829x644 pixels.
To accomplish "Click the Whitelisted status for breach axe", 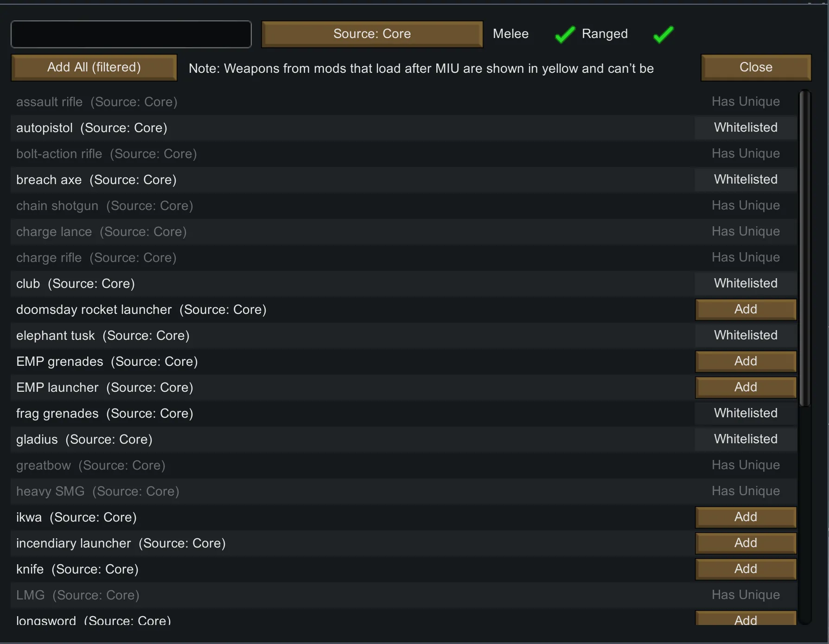I will (746, 179).
